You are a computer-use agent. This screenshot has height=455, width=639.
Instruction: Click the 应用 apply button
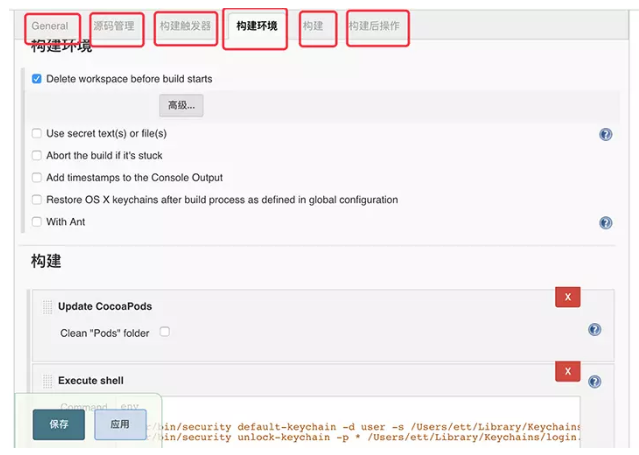tap(120, 424)
